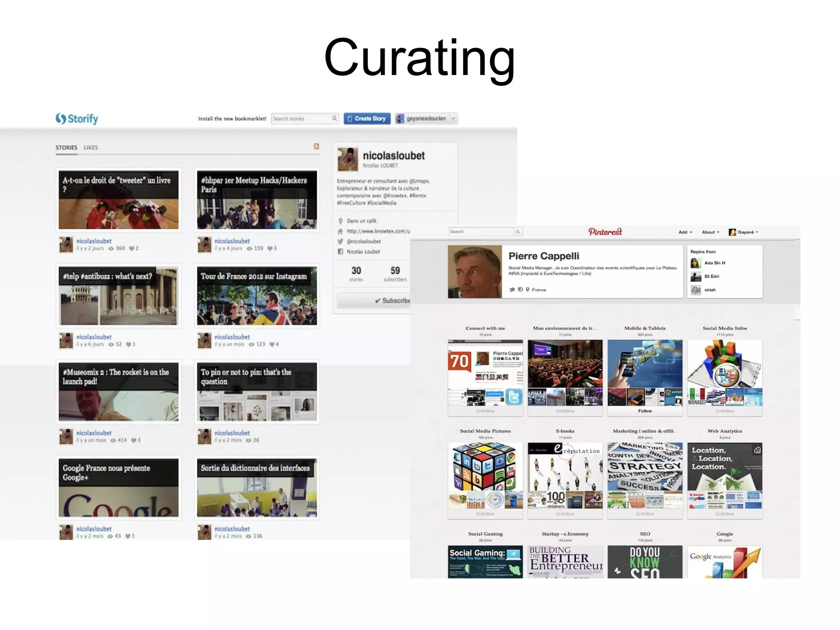840x630 pixels.
Task: Open '#telp #antibuzz : what's next?' story
Action: (x=119, y=296)
